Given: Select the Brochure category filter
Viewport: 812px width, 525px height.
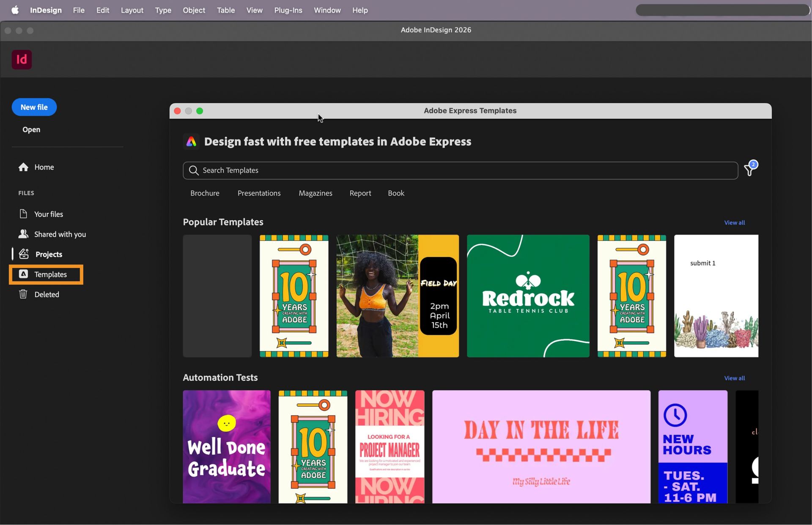Looking at the screenshot, I should click(205, 193).
